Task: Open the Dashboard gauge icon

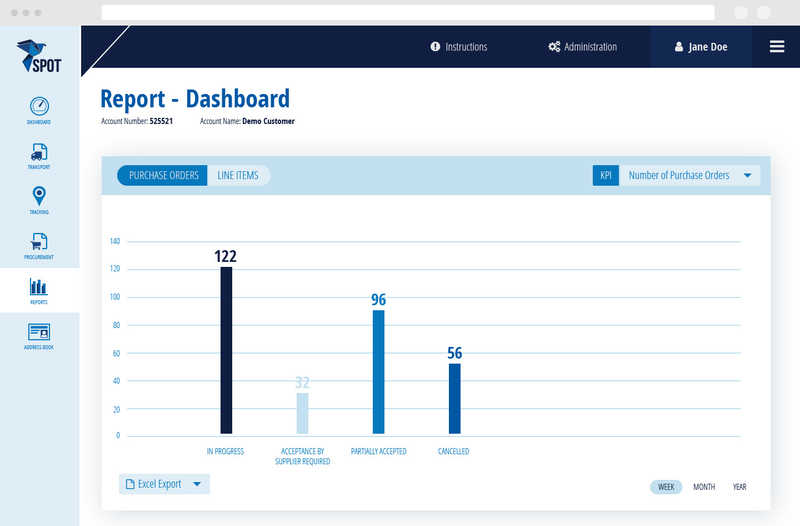Action: point(39,107)
